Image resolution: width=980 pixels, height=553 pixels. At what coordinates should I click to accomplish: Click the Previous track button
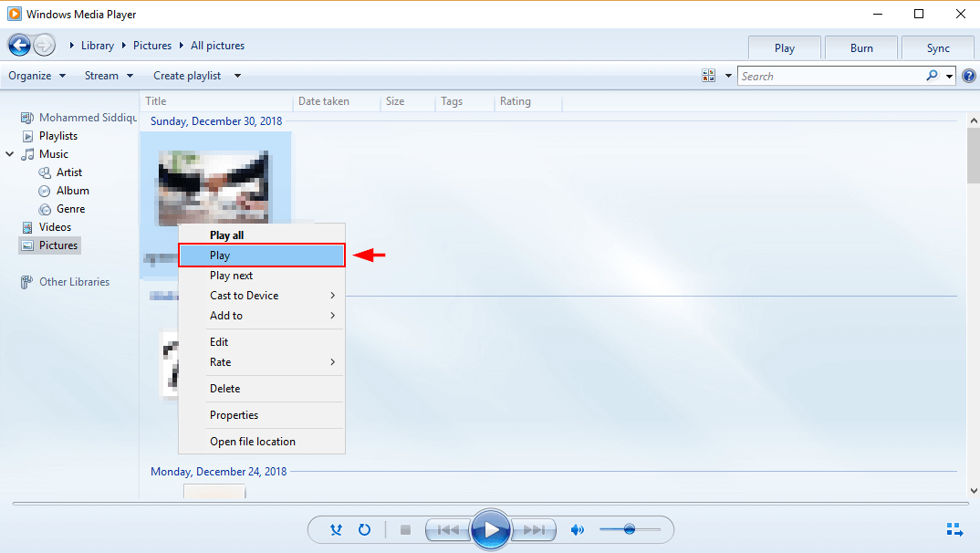(x=447, y=530)
